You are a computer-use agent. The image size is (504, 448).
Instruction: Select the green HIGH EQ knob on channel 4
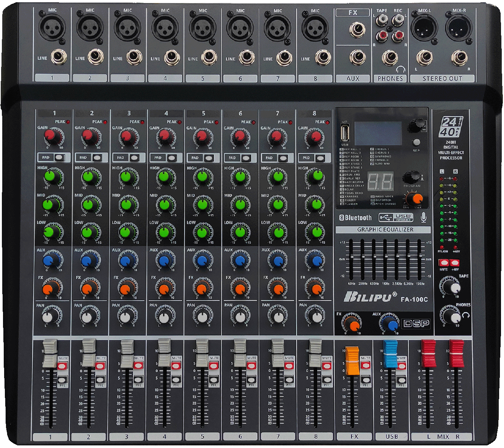pos(164,176)
